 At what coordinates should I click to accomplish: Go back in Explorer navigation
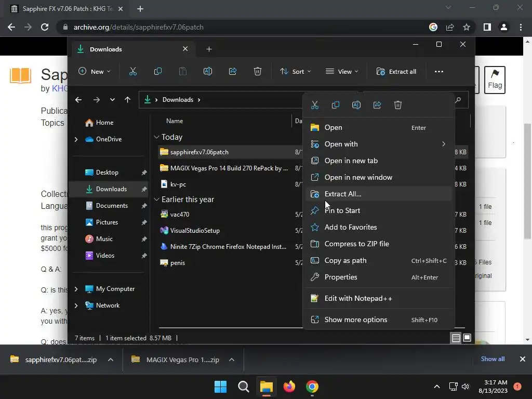pyautogui.click(x=78, y=100)
